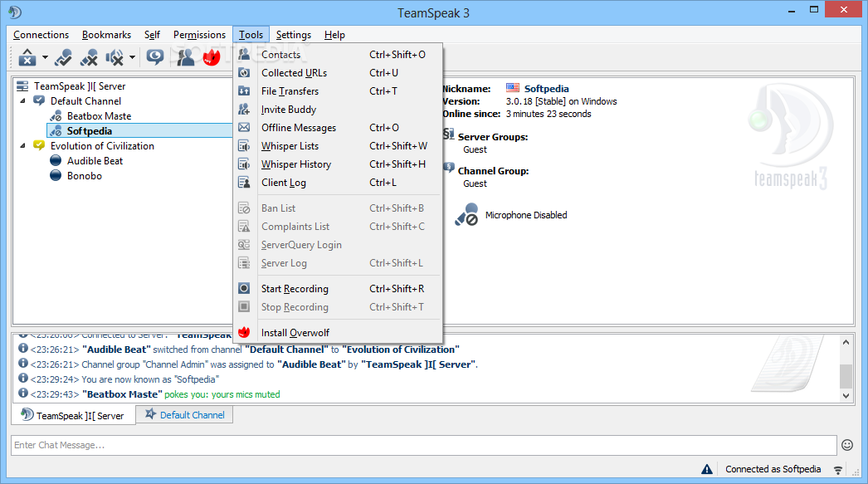Select Whisper Lists menu item
The width and height of the screenshot is (868, 484).
pyautogui.click(x=338, y=145)
